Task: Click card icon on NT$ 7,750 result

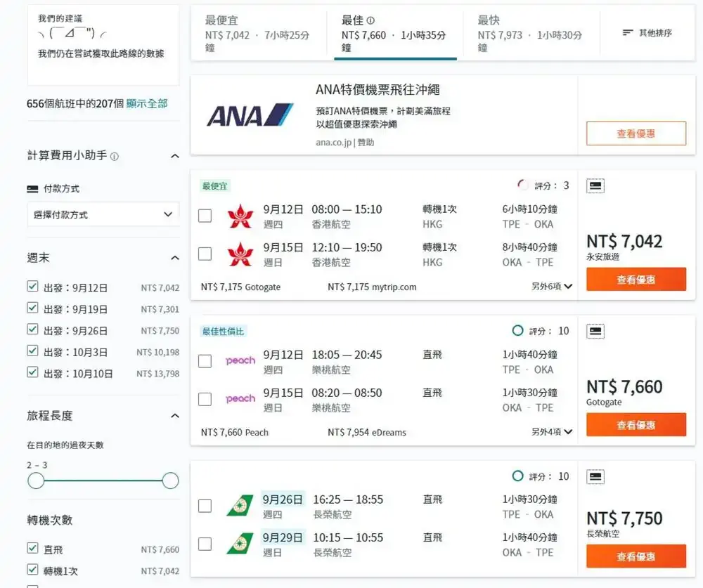Action: coord(595,476)
